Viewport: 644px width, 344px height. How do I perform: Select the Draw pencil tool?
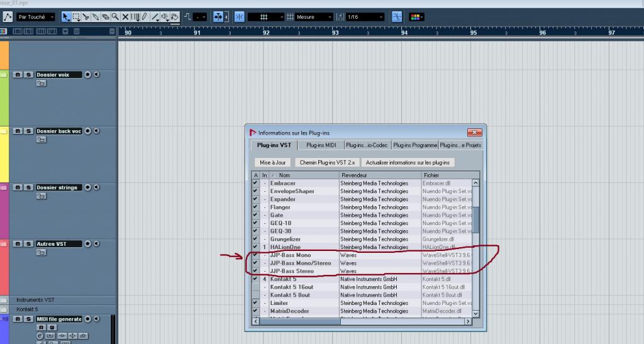pos(145,17)
